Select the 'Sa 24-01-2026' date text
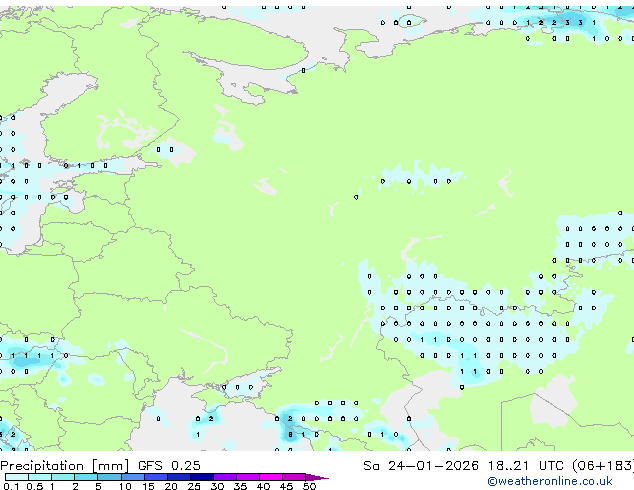 point(421,466)
